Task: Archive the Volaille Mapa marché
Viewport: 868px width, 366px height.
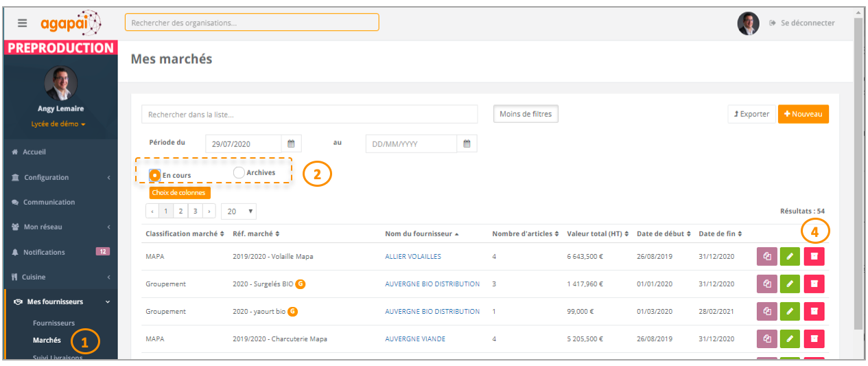Action: 814,256
